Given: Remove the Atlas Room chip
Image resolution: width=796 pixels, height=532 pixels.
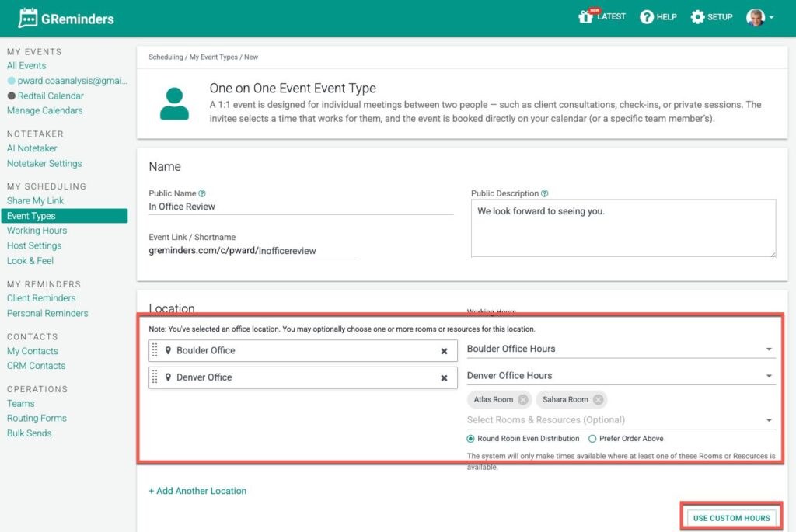Looking at the screenshot, I should pos(522,400).
